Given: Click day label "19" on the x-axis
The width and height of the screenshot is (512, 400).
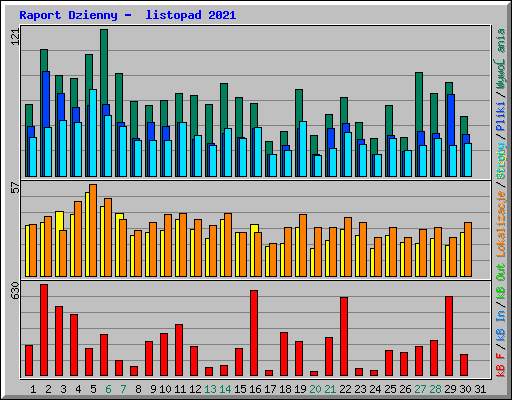Looking at the screenshot, I should pyautogui.click(x=300, y=389).
